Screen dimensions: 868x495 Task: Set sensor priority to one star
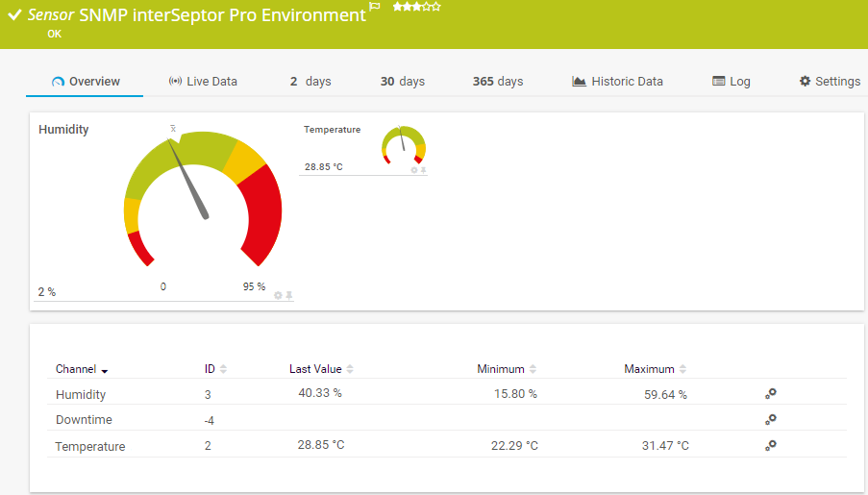click(x=397, y=7)
